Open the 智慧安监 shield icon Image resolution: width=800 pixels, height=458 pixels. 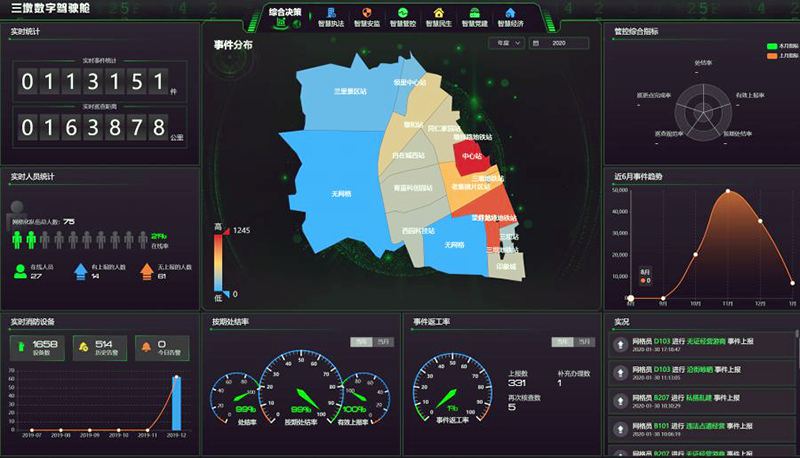click(x=365, y=13)
